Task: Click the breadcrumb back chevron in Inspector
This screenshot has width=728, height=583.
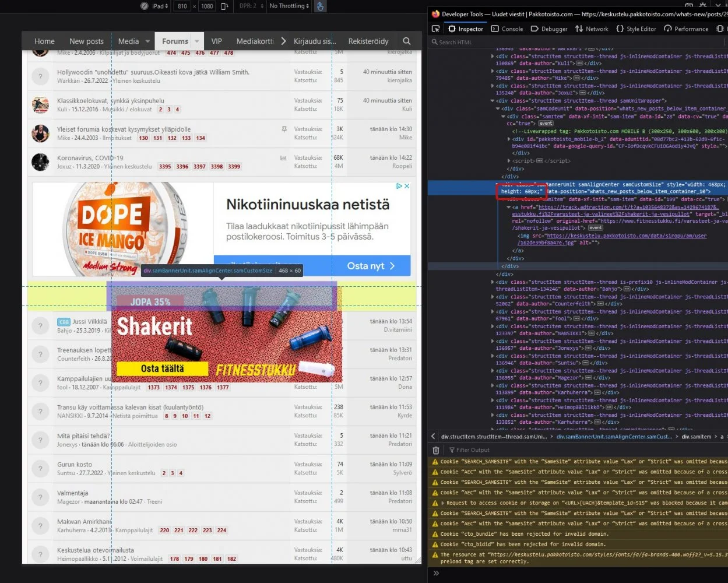Action: 432,436
